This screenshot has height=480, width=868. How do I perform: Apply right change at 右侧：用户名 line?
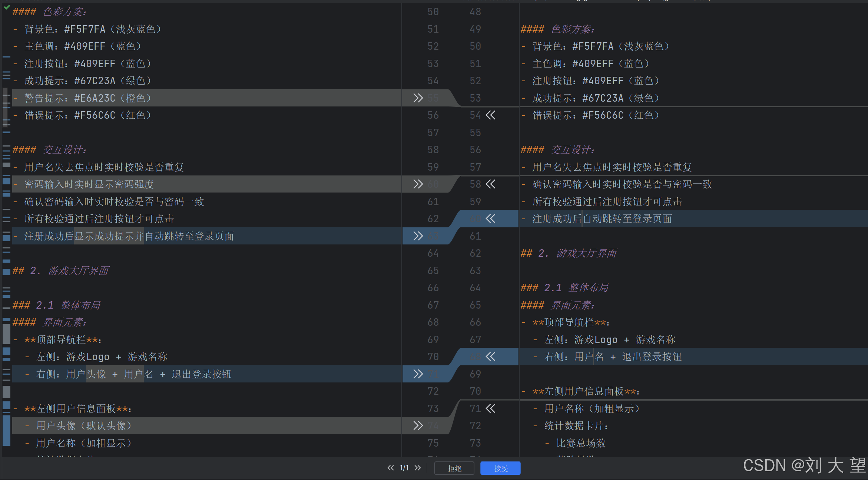(x=490, y=356)
